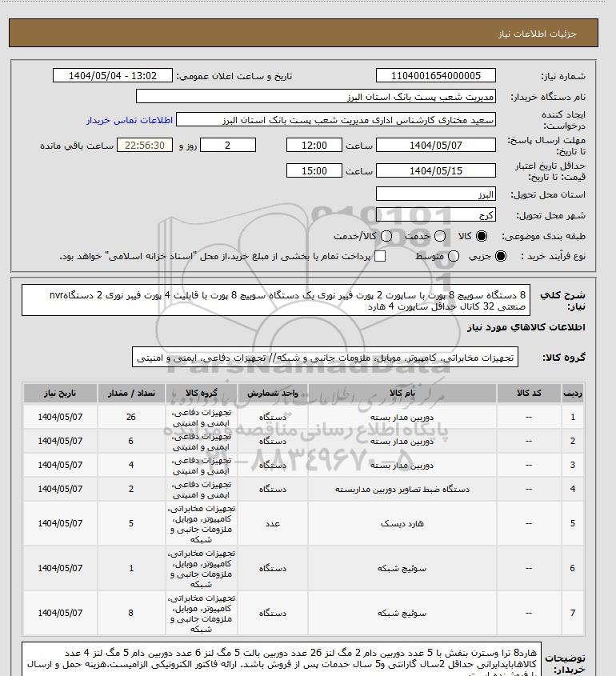Click the remaining days field showing 2
Viewport: 616px width, 676px height.
[228, 145]
